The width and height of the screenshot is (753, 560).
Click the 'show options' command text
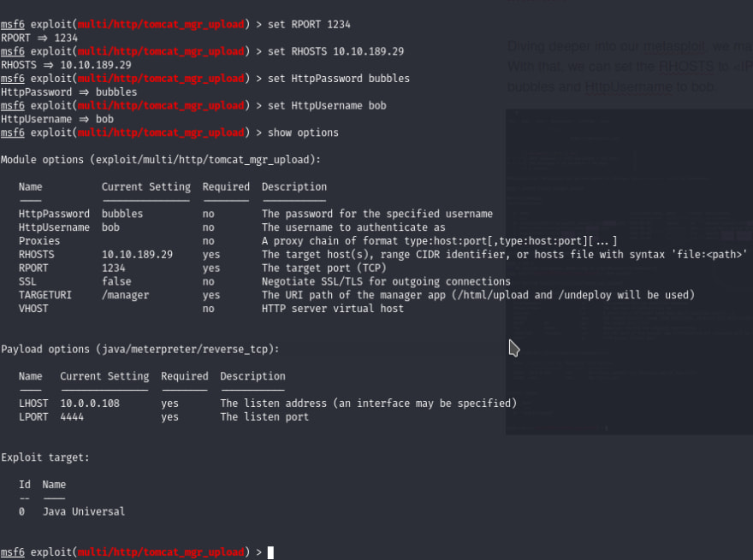point(303,133)
